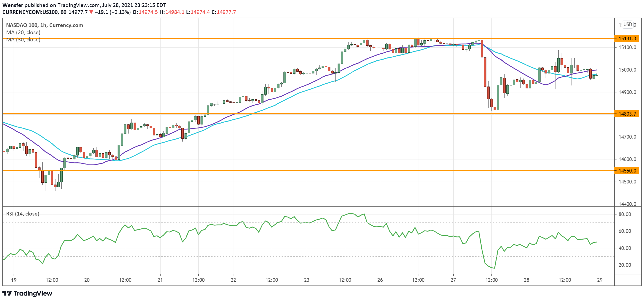Click the date label 26 on time axis
The height and width of the screenshot is (301, 644).
coord(380,280)
